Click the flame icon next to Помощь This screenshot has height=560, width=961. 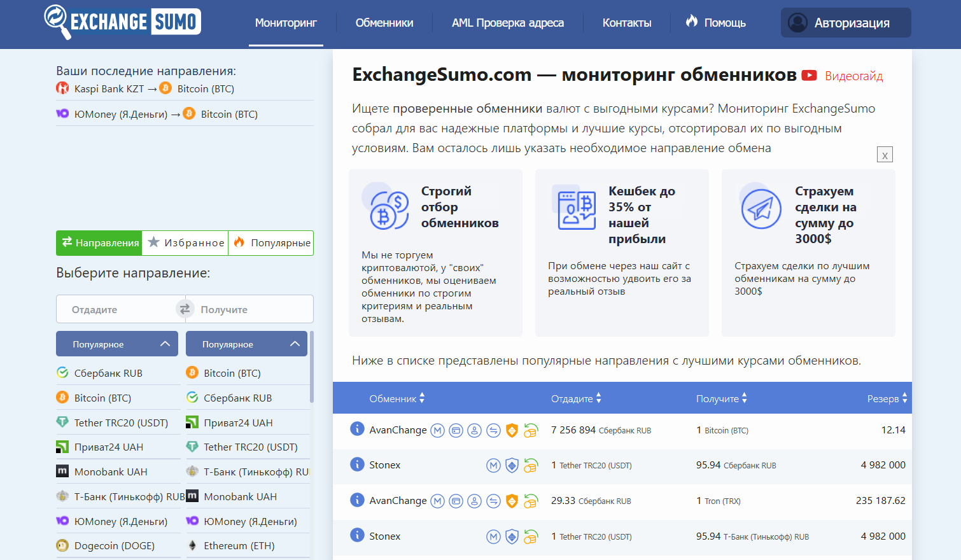[x=692, y=22]
